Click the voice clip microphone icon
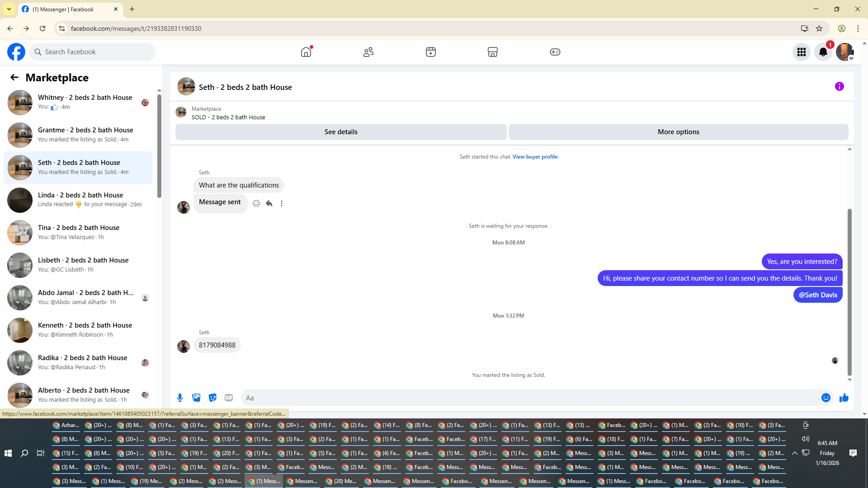The width and height of the screenshot is (868, 488). point(180,398)
